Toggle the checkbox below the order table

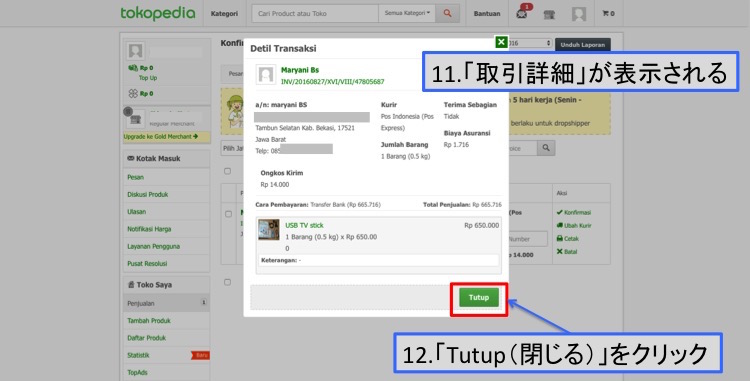[x=228, y=282]
